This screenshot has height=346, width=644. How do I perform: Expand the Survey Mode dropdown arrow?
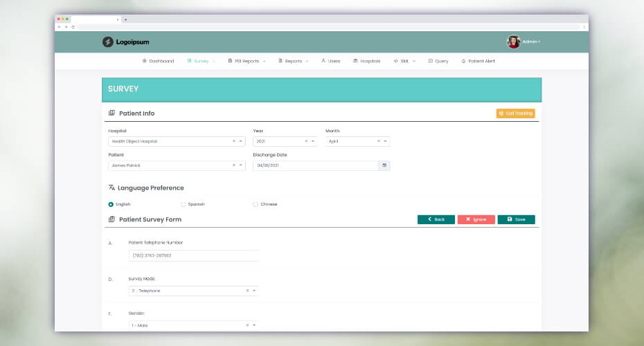pos(254,291)
